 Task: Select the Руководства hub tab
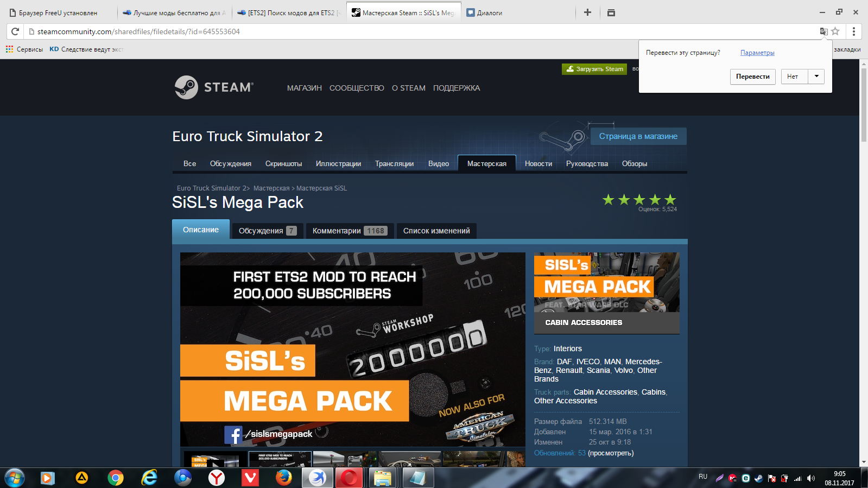click(587, 163)
